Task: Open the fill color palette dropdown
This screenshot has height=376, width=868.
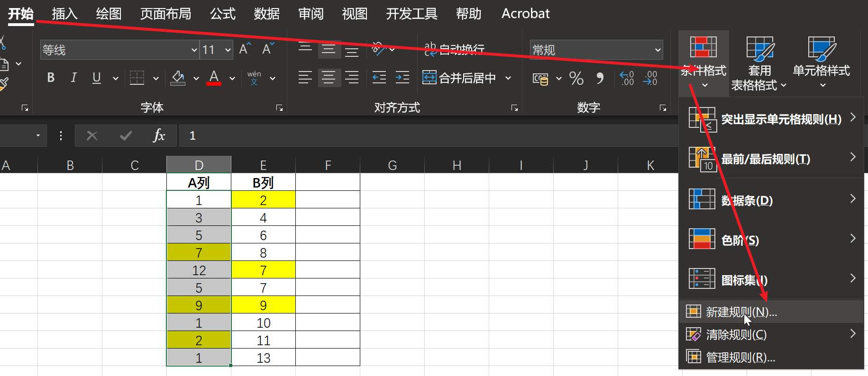Action: [x=196, y=78]
